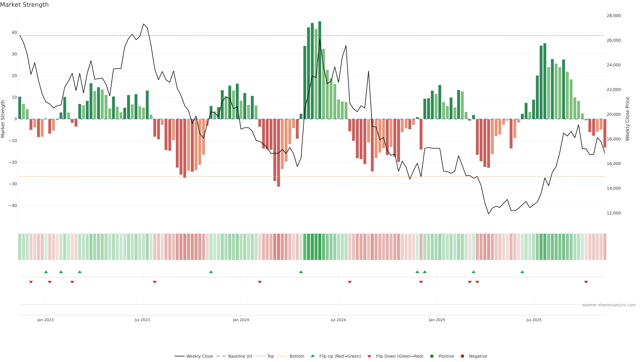
Task: Click the darkest green heat strip segment
Action: [320, 247]
